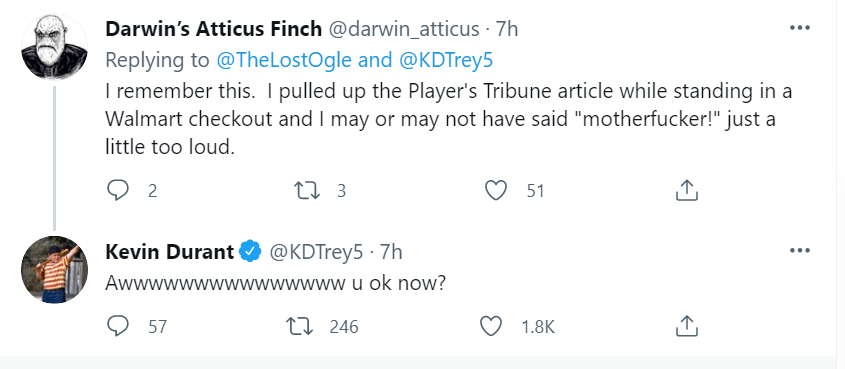Open Darwin's tweet 7h timestamp
The height and width of the screenshot is (369, 845).
tap(507, 29)
